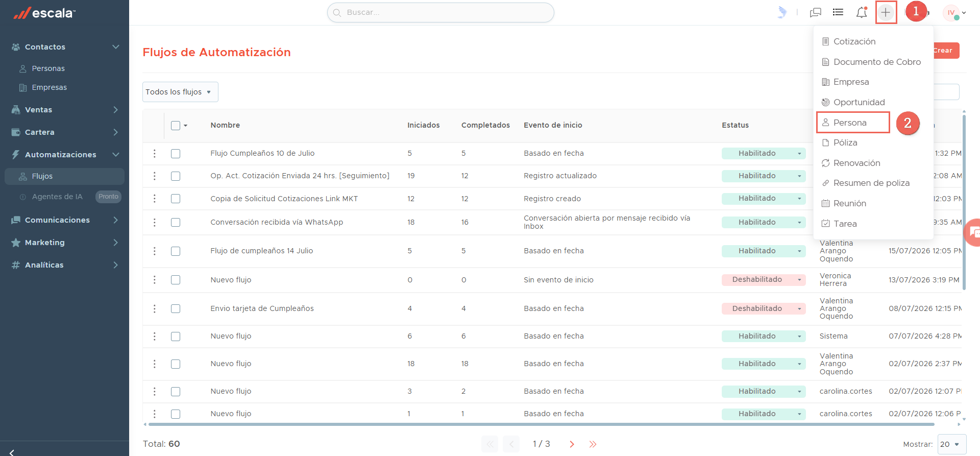Open the notifications bell
Image resolution: width=980 pixels, height=456 pixels.
click(x=862, y=12)
